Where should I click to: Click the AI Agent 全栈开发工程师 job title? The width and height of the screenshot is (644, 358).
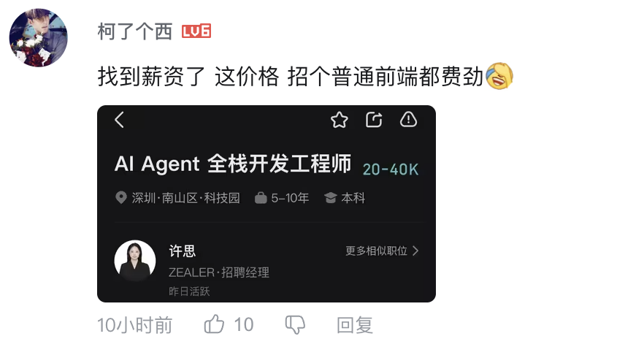(x=233, y=164)
